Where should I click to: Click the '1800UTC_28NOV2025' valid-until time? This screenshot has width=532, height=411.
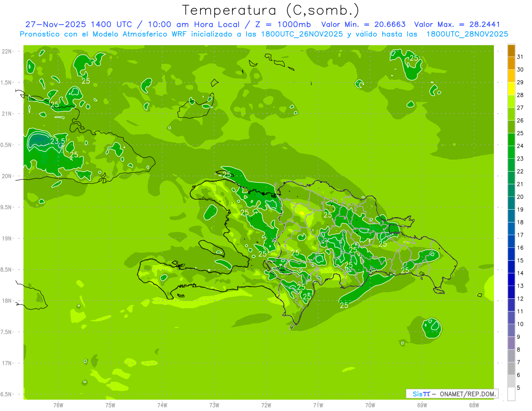[467, 34]
